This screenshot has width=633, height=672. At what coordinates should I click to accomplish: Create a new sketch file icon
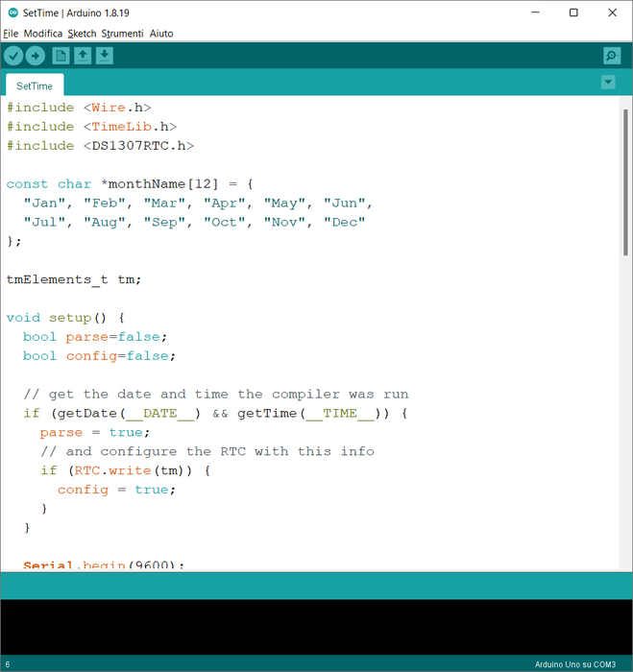pyautogui.click(x=61, y=56)
